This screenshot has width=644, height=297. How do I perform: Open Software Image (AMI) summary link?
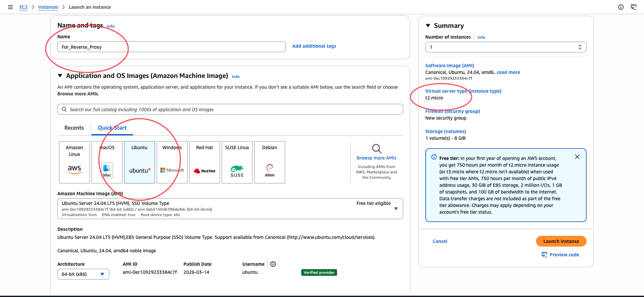(x=450, y=66)
